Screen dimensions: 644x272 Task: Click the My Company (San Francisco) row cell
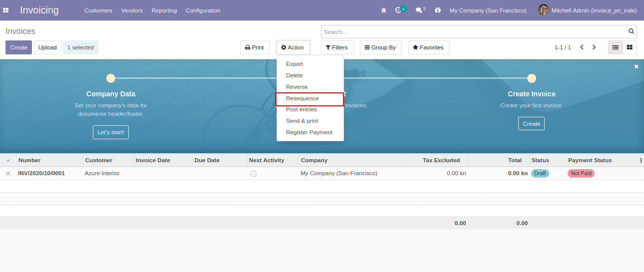pos(339,173)
